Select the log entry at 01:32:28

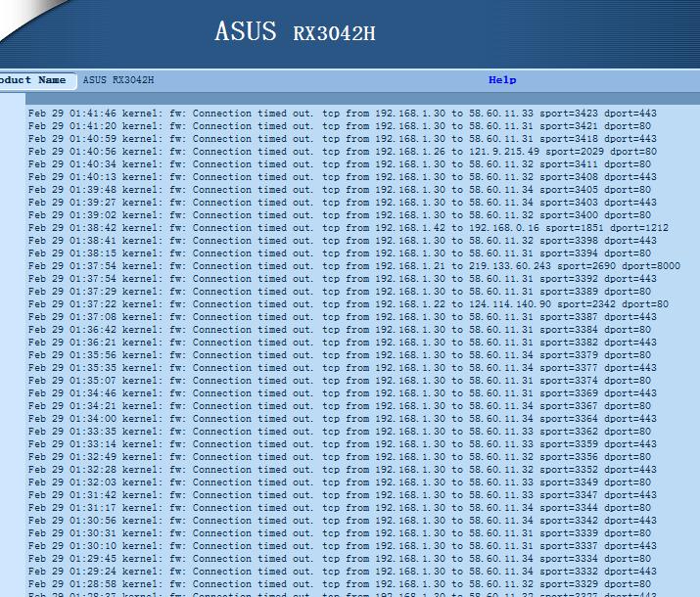(343, 470)
